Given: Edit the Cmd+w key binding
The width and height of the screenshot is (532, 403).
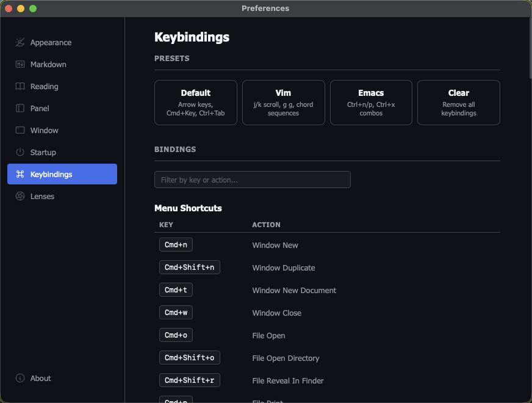Looking at the screenshot, I should click(176, 313).
